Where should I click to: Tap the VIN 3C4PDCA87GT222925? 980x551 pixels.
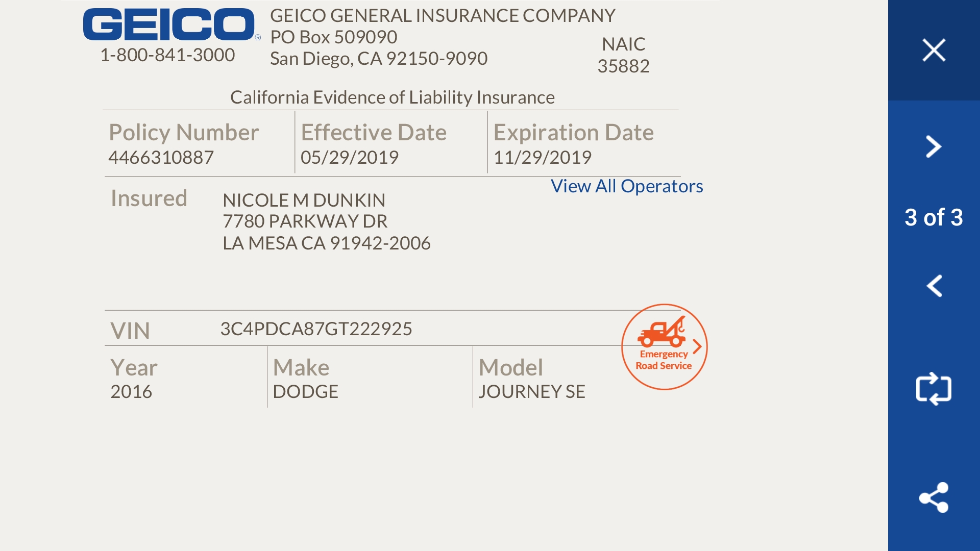(x=316, y=329)
